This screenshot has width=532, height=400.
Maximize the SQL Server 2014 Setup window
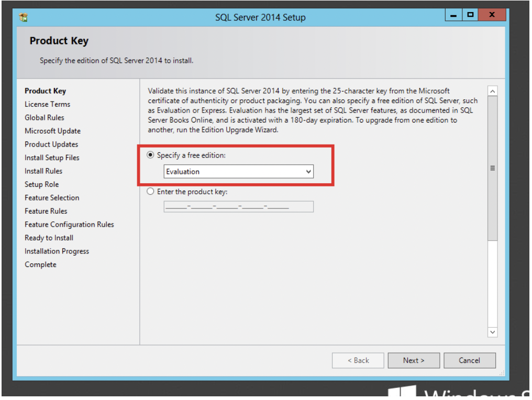pyautogui.click(x=470, y=15)
